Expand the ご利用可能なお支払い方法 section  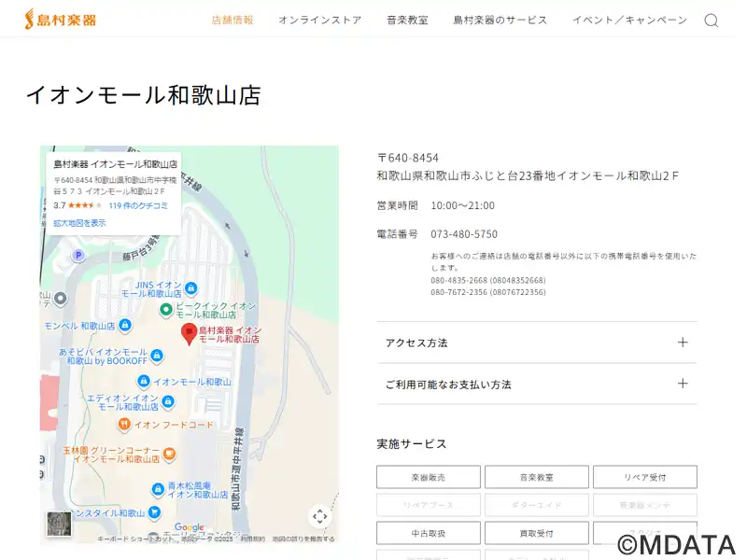(x=536, y=384)
